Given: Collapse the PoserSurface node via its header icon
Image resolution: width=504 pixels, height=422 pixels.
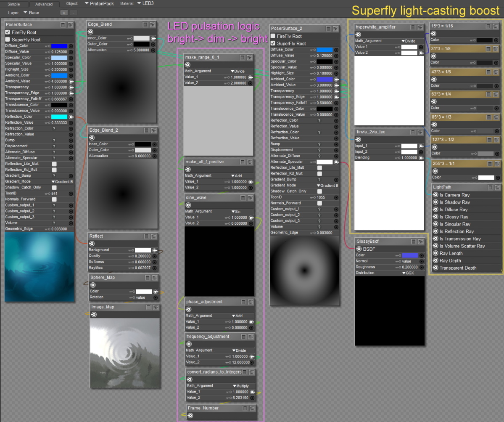Looking at the screenshot, I should click(x=63, y=25).
